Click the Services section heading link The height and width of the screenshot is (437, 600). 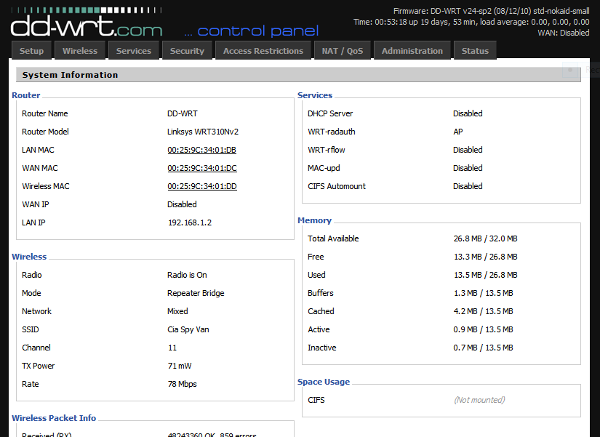point(315,95)
